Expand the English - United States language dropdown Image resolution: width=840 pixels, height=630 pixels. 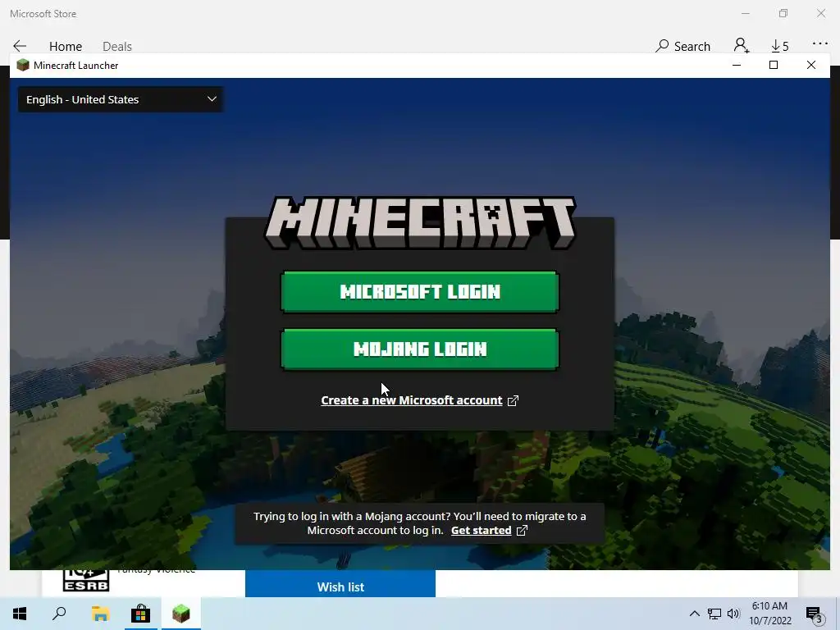(121, 99)
